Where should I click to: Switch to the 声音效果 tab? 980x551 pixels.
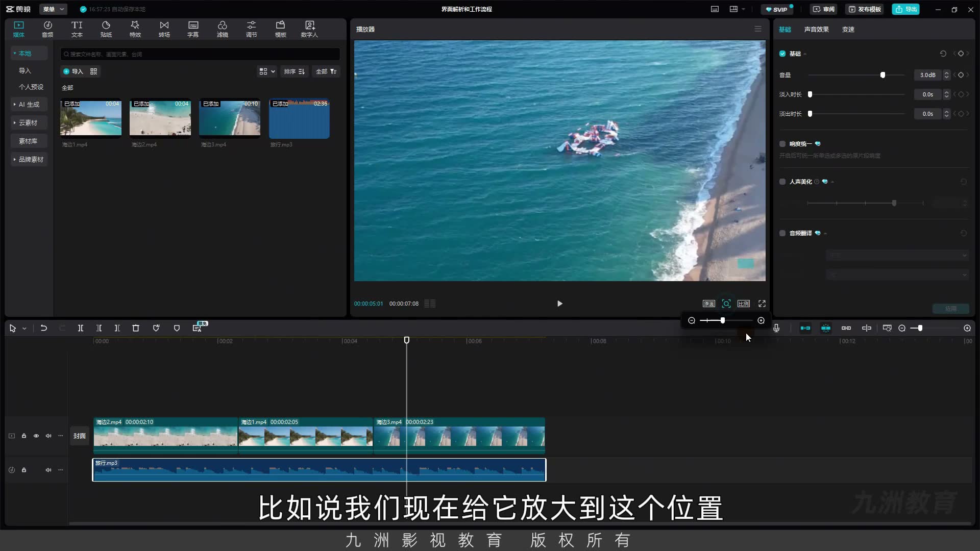(816, 30)
